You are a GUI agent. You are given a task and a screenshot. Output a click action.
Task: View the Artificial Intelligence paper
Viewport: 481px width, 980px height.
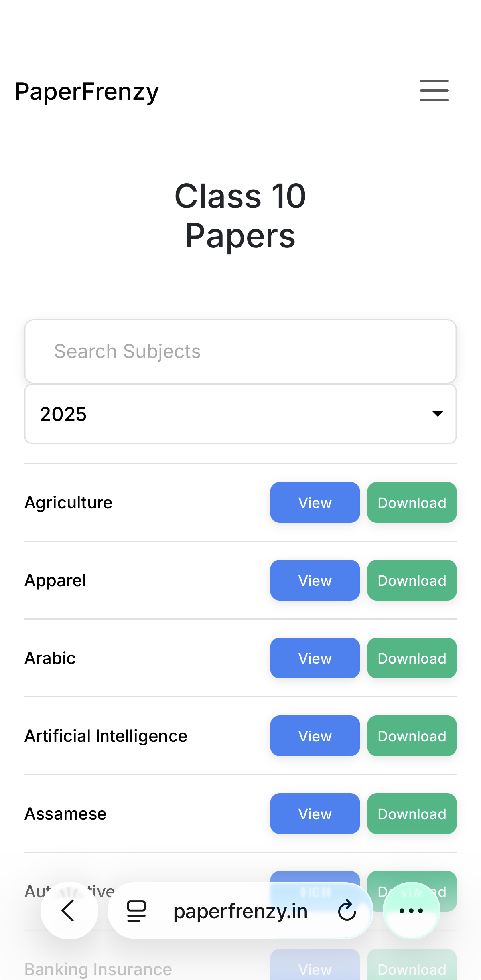(315, 736)
